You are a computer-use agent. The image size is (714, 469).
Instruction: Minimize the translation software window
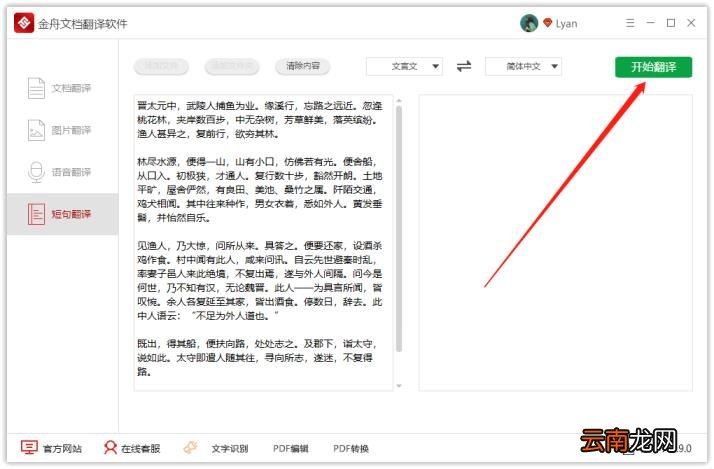[x=651, y=23]
